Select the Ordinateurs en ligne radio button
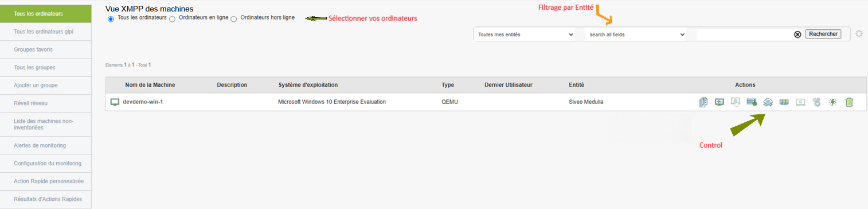 pyautogui.click(x=172, y=19)
